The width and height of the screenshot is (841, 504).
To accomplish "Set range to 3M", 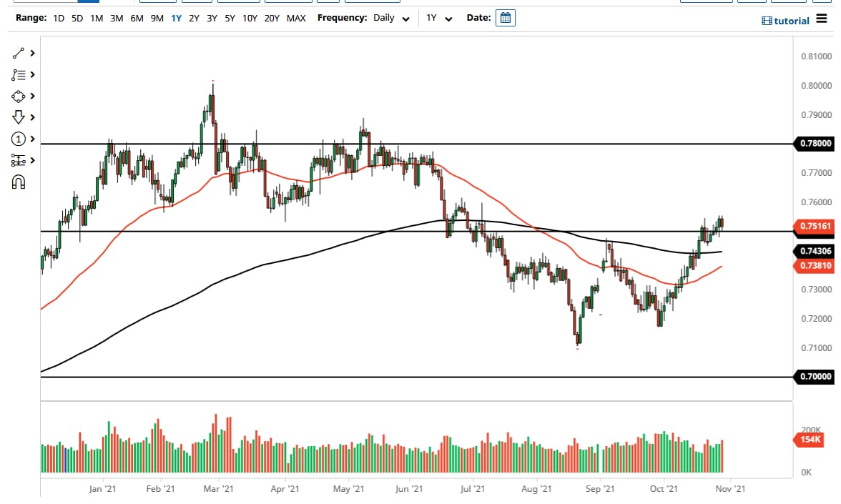I will point(117,19).
